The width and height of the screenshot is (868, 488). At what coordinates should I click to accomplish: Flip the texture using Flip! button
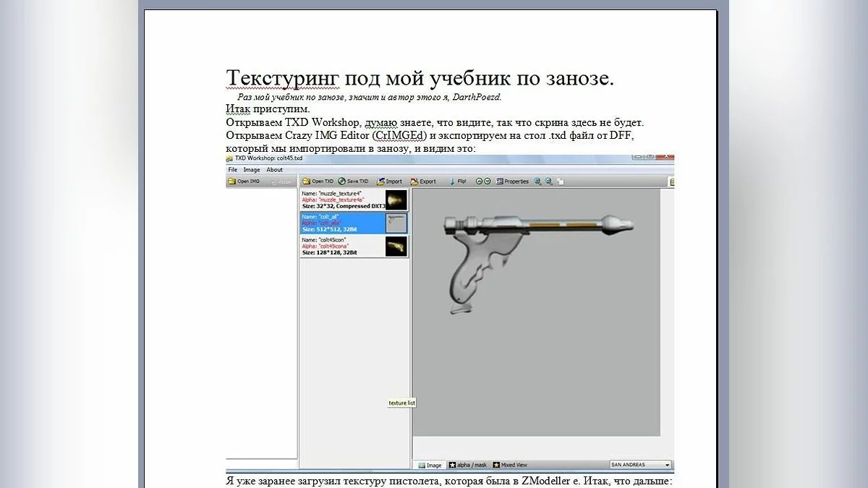[457, 181]
